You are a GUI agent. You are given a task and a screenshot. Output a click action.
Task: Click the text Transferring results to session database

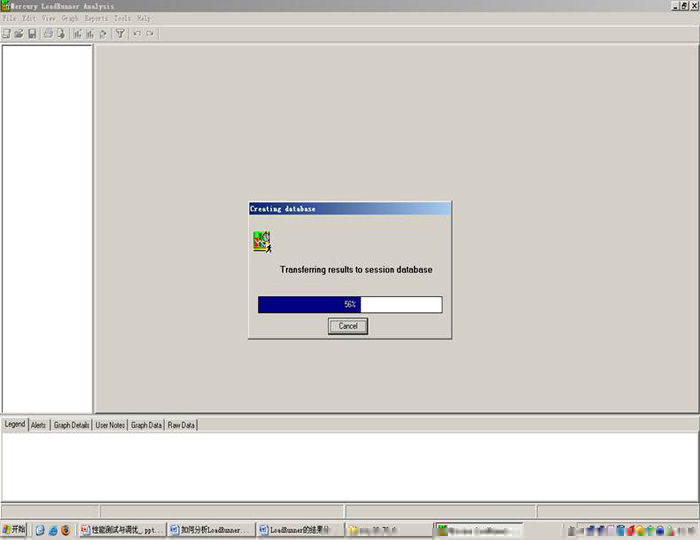pyautogui.click(x=356, y=270)
